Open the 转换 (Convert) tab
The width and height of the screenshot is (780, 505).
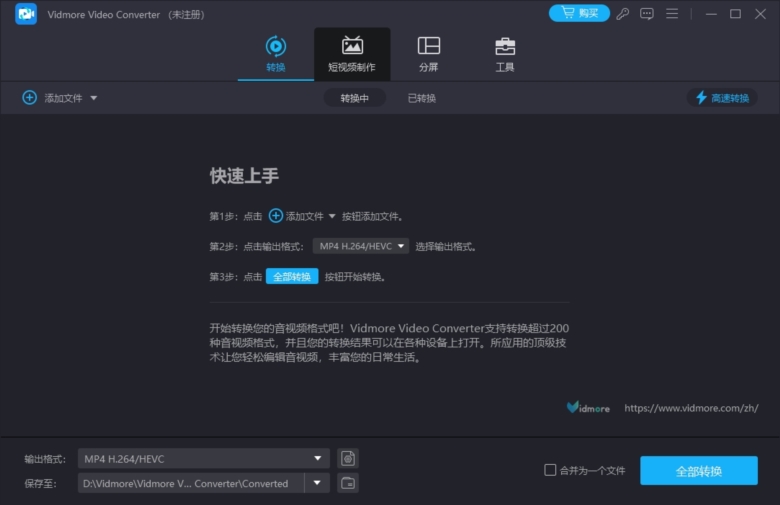click(x=276, y=54)
